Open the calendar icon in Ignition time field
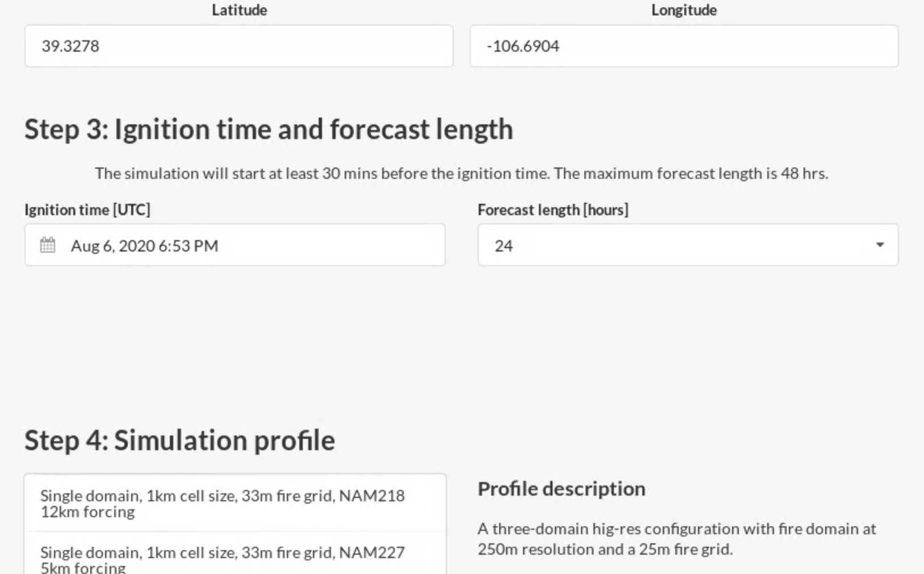This screenshot has height=574, width=924. [x=48, y=245]
